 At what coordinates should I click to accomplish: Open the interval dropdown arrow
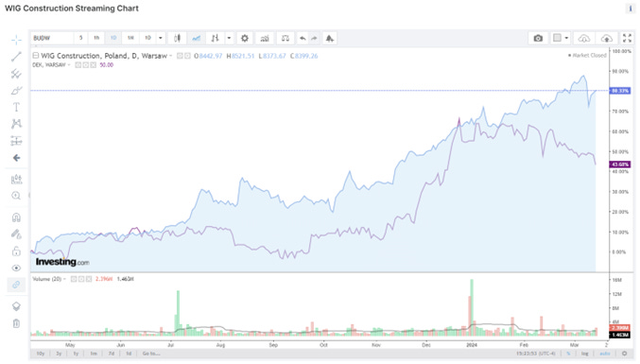(x=161, y=38)
